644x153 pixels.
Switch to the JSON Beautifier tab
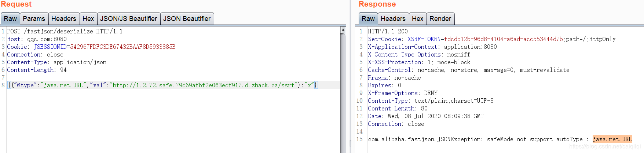click(x=187, y=19)
